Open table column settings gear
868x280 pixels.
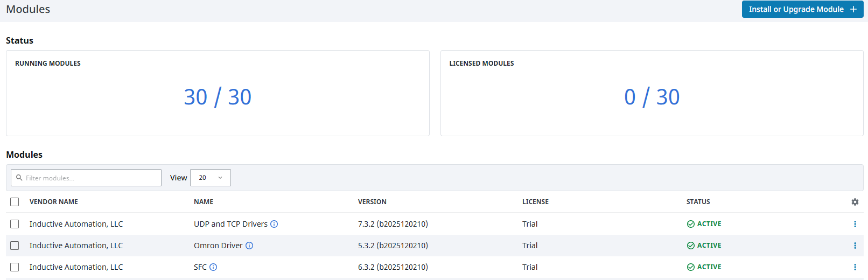click(855, 202)
